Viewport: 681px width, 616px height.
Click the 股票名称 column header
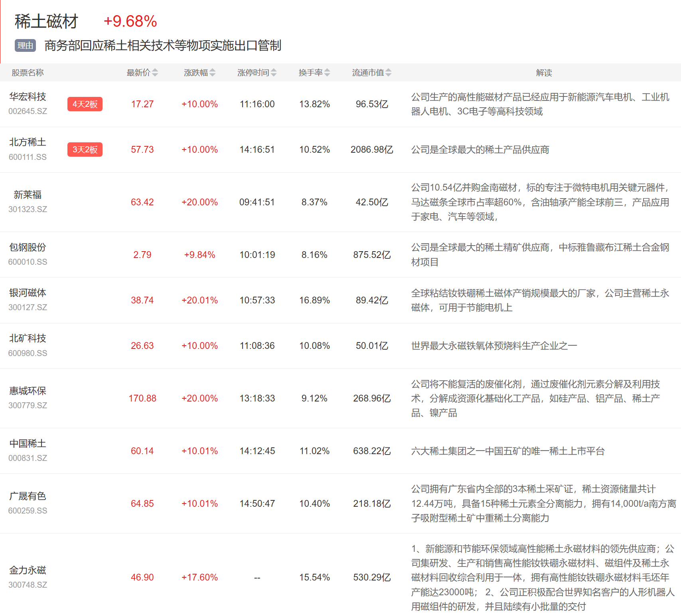tap(28, 73)
